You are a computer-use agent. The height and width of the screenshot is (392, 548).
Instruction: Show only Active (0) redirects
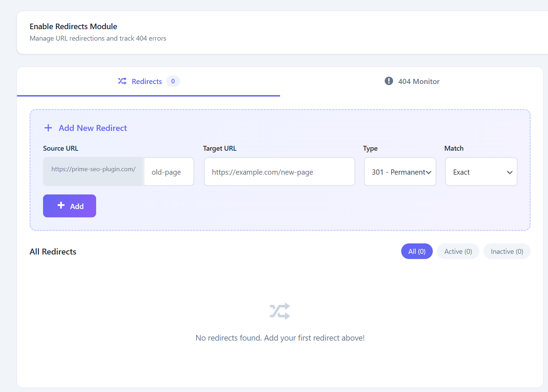click(x=458, y=251)
